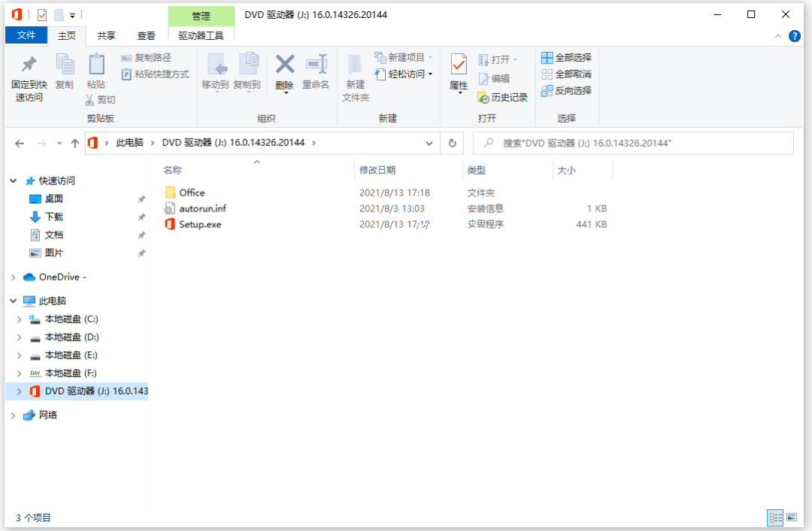Sort by the Size (大小) column header
The height and width of the screenshot is (531, 812).
click(x=567, y=170)
